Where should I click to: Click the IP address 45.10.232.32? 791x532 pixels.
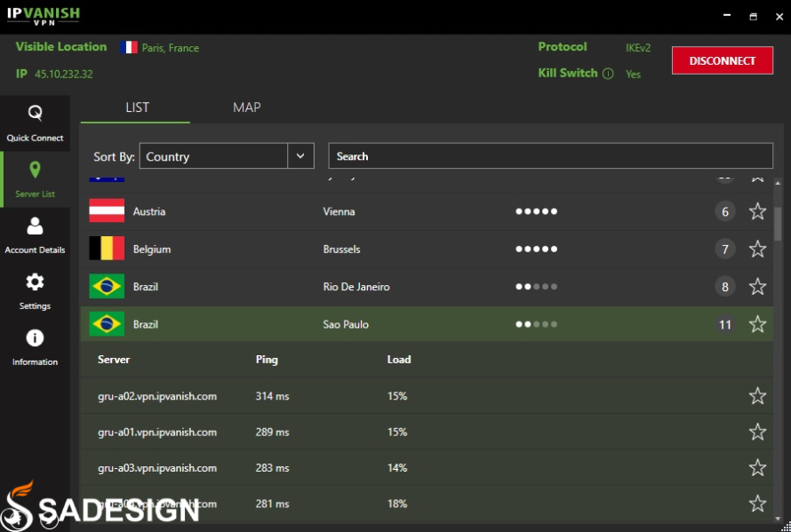tap(64, 74)
